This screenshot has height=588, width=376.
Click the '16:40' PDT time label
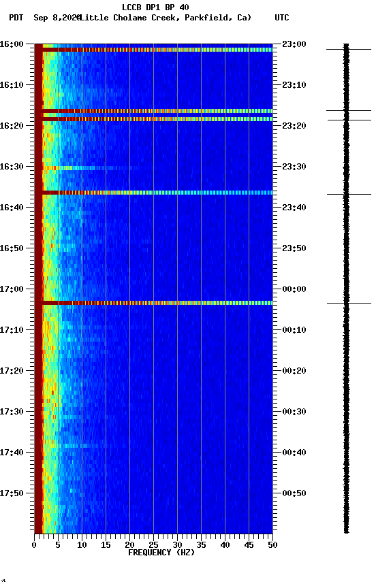pyautogui.click(x=12, y=208)
